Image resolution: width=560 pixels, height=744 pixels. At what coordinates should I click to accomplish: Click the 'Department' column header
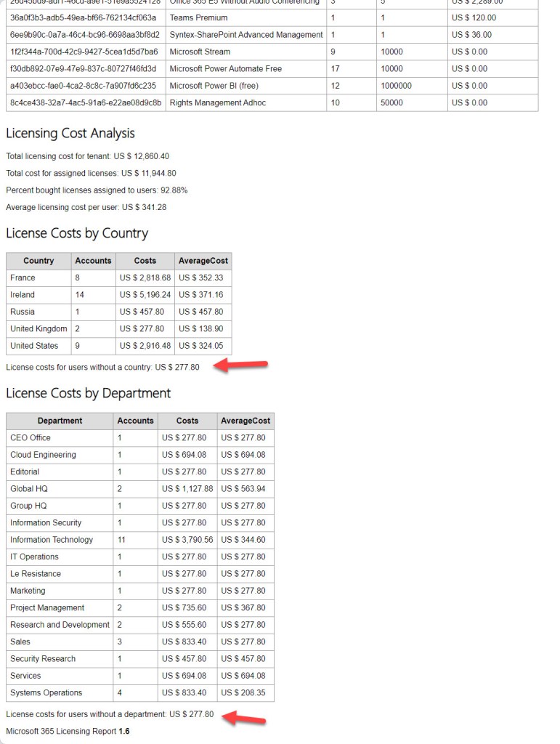coord(60,421)
